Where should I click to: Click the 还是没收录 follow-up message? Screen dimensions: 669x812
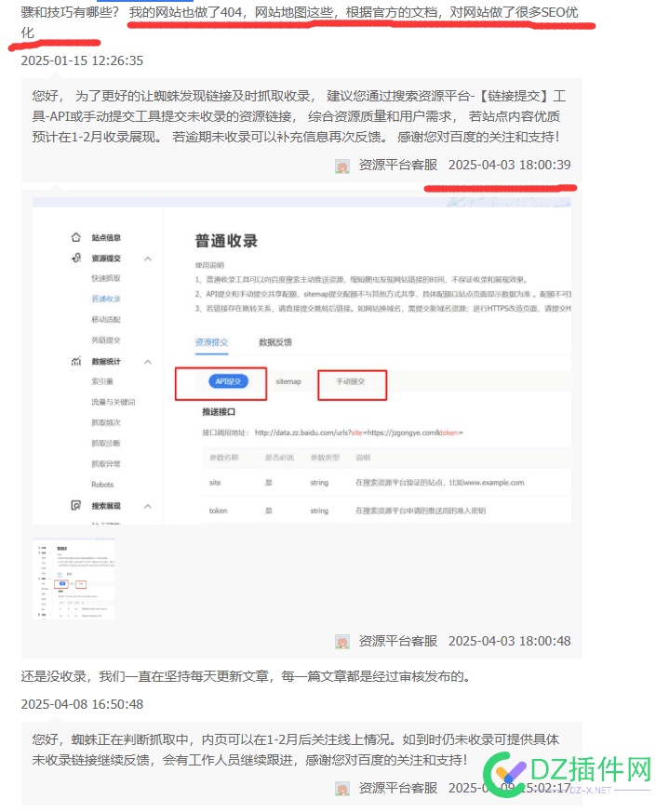click(x=246, y=676)
